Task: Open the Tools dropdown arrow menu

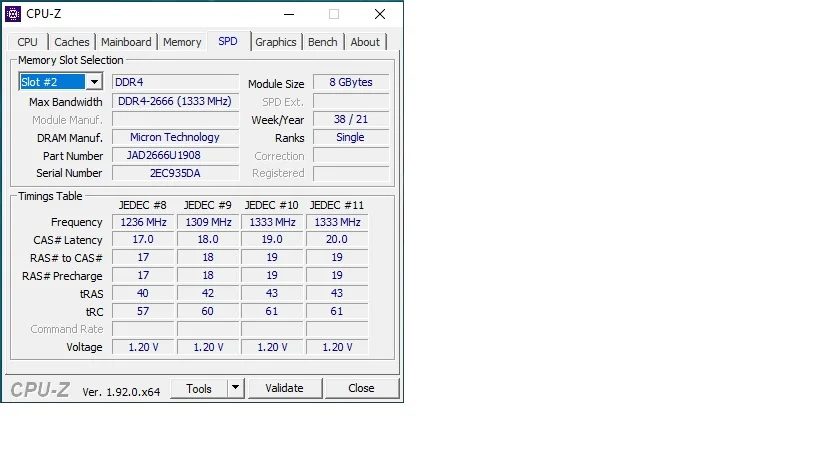Action: (x=236, y=388)
